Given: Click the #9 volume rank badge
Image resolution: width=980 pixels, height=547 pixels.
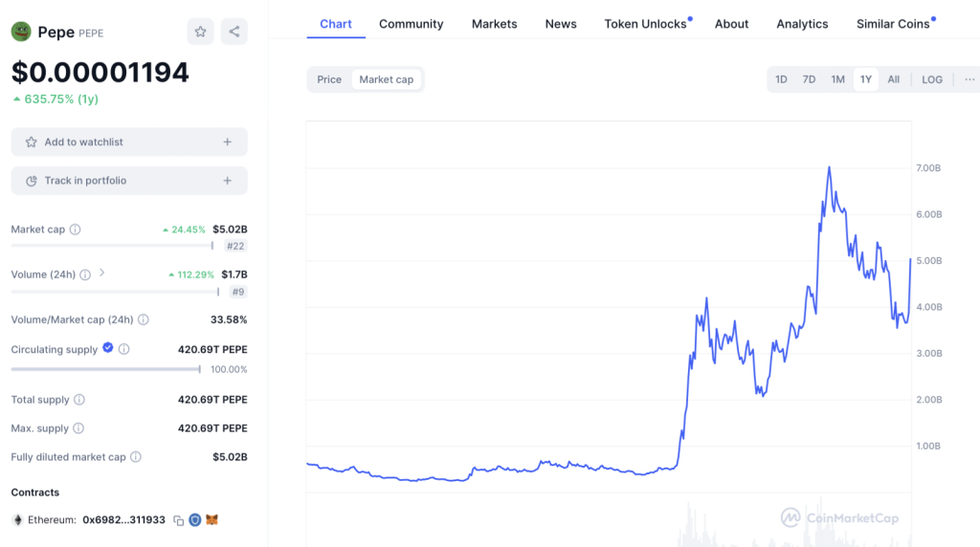Looking at the screenshot, I should (238, 292).
